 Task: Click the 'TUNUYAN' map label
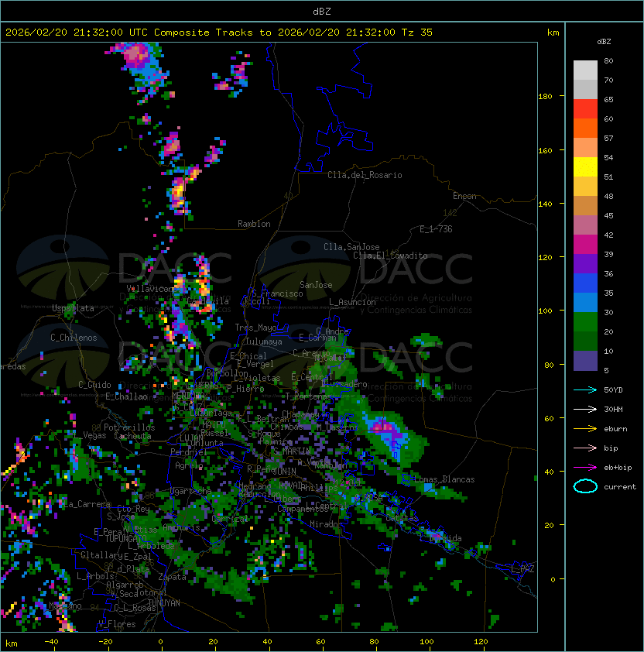tap(164, 603)
